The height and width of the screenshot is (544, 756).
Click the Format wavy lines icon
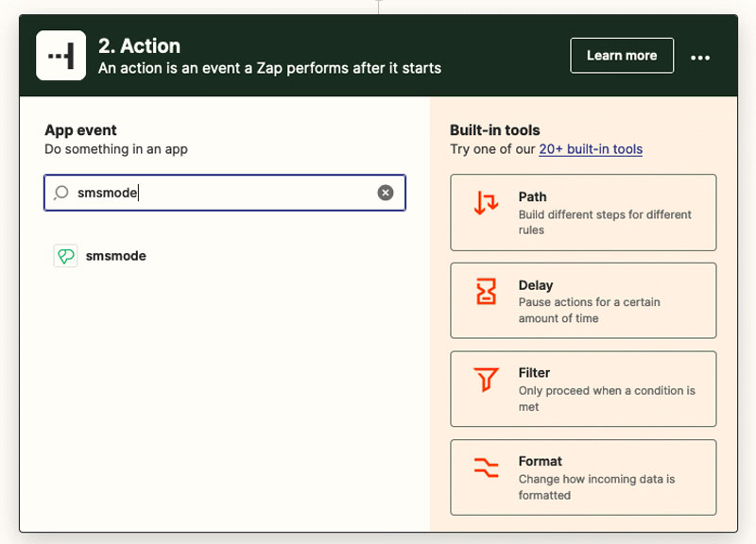(486, 467)
